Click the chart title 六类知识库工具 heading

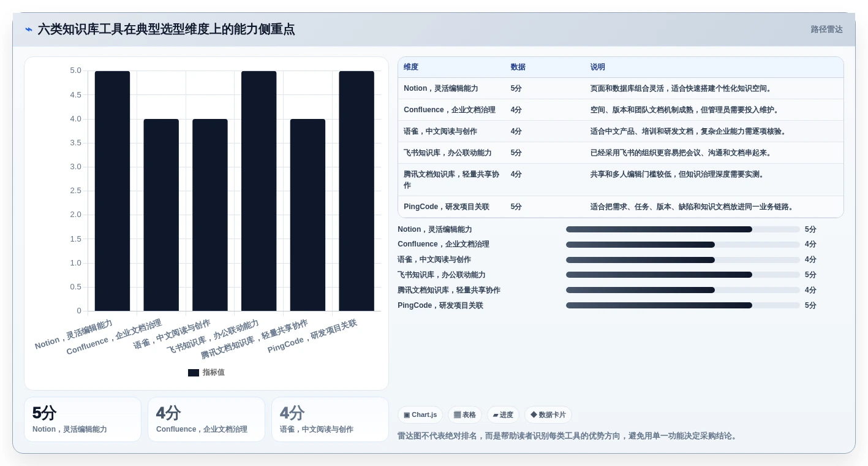pyautogui.click(x=166, y=29)
